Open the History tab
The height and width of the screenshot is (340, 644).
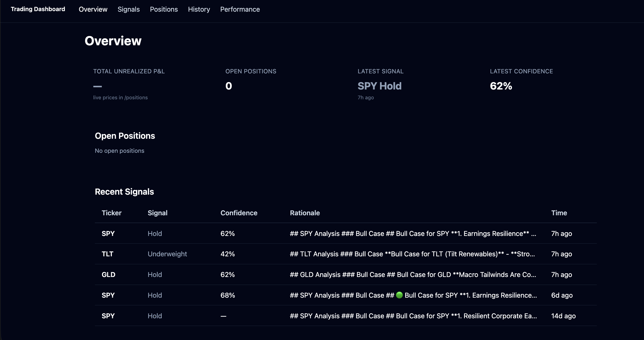pos(199,9)
